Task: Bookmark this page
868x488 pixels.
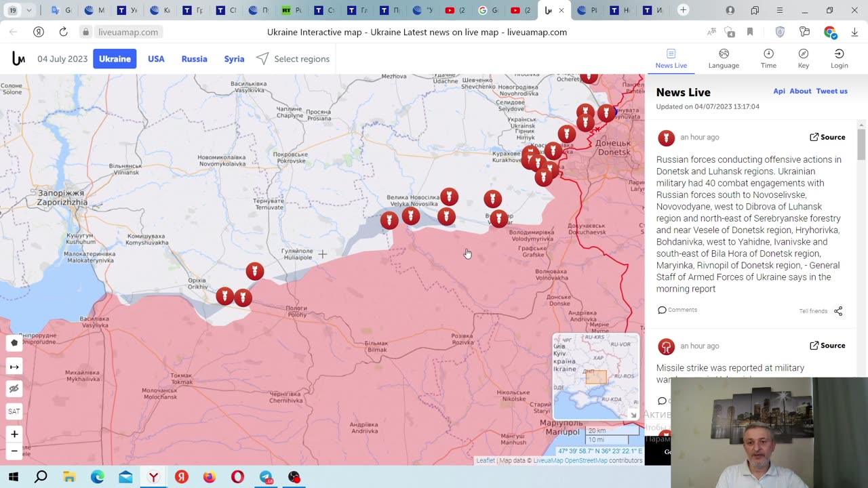Action: 750,32
